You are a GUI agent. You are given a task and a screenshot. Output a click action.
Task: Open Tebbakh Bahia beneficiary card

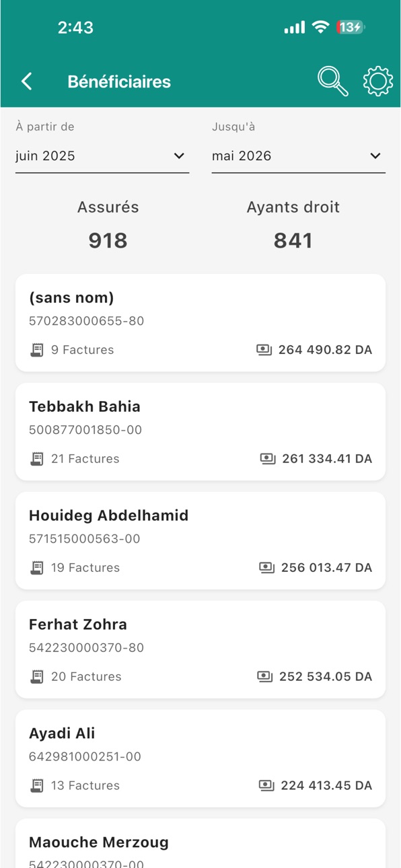(200, 431)
